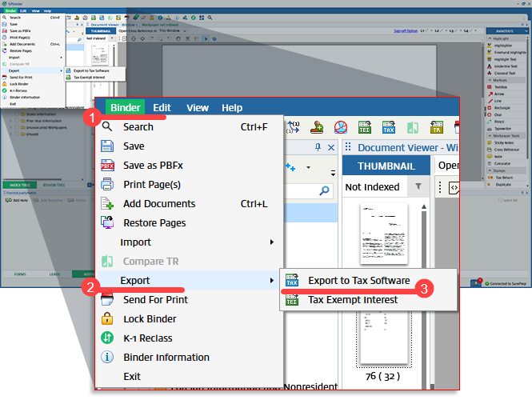Check the Unassociated Workpapers folder checkbox

(18, 127)
